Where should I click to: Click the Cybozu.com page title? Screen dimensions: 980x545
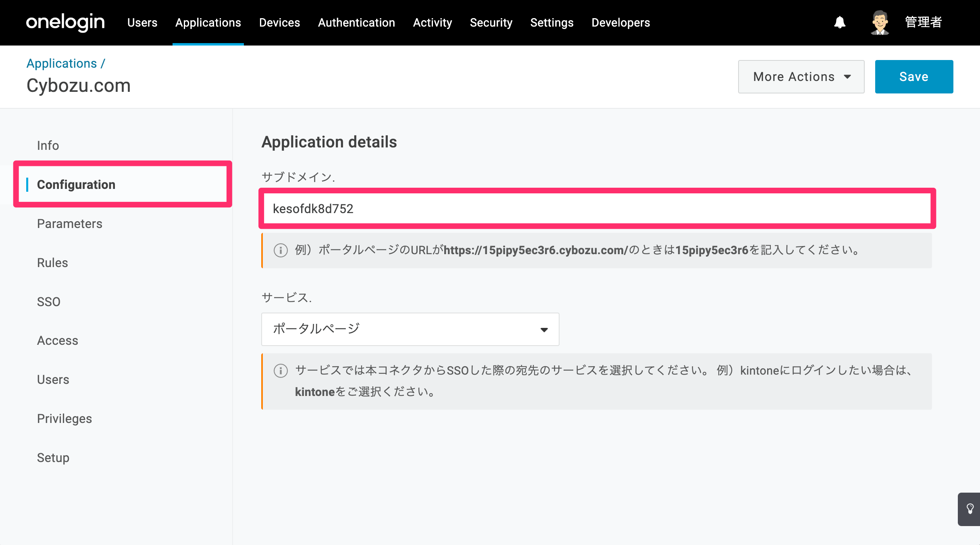pos(79,86)
